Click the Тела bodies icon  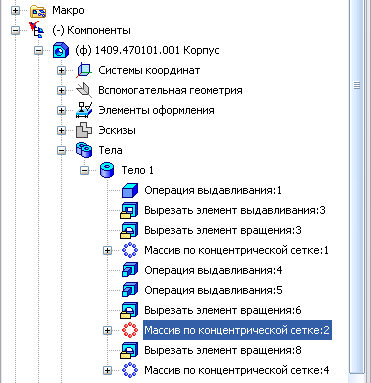[84, 150]
